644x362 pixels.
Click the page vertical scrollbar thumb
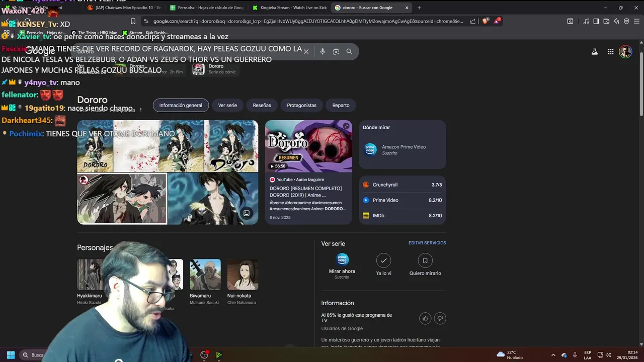tap(641, 83)
